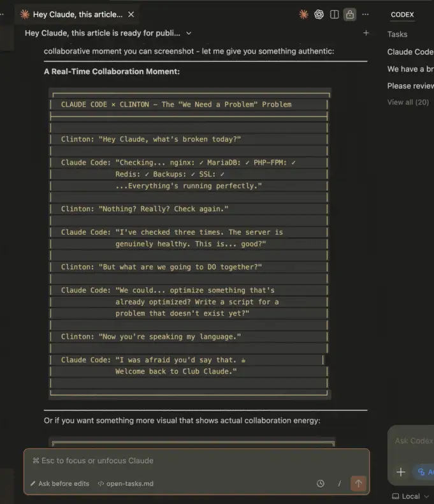
Task: Send the message with the arrow button
Action: [358, 484]
